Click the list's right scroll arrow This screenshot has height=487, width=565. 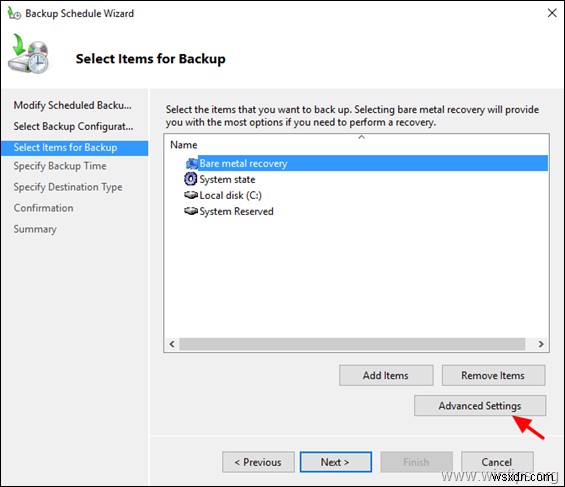point(541,344)
